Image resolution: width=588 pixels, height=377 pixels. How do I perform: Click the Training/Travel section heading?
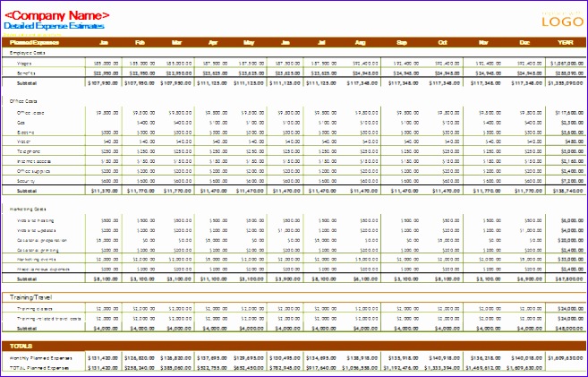35,296
